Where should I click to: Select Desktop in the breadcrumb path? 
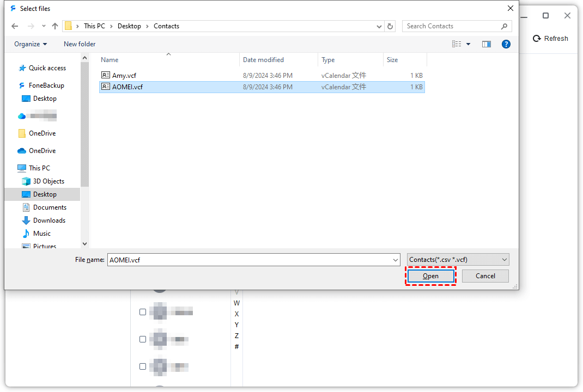[x=129, y=26]
